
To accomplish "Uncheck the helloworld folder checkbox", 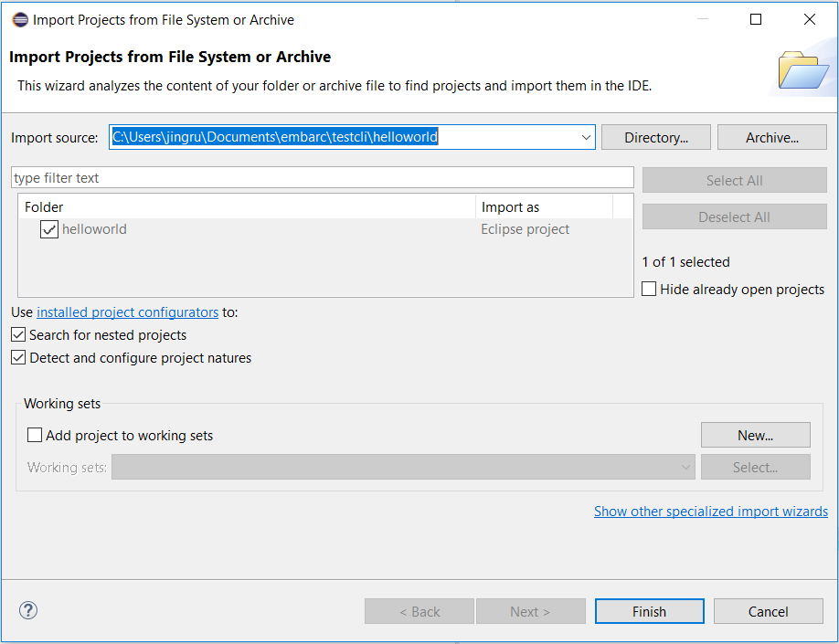I will [49, 229].
